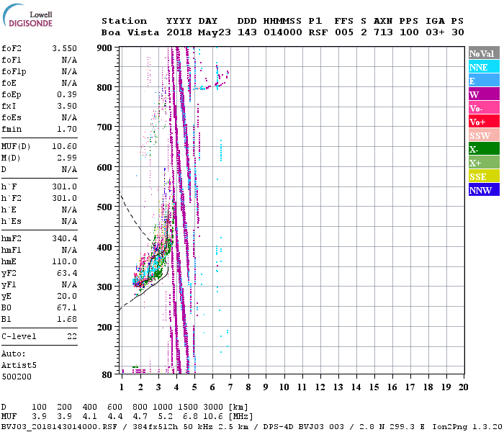The image size is (504, 432).
Task: Click the MUF 10.6 value in bottom table
Action: coord(213,417)
